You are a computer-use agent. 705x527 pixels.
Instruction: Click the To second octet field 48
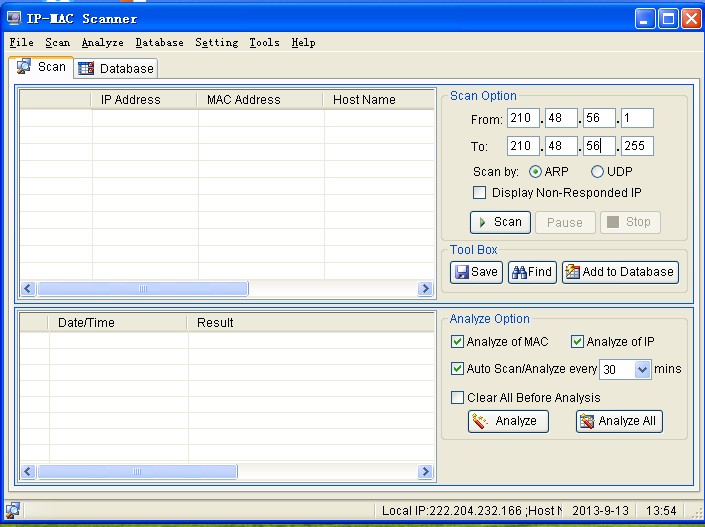(x=561, y=146)
